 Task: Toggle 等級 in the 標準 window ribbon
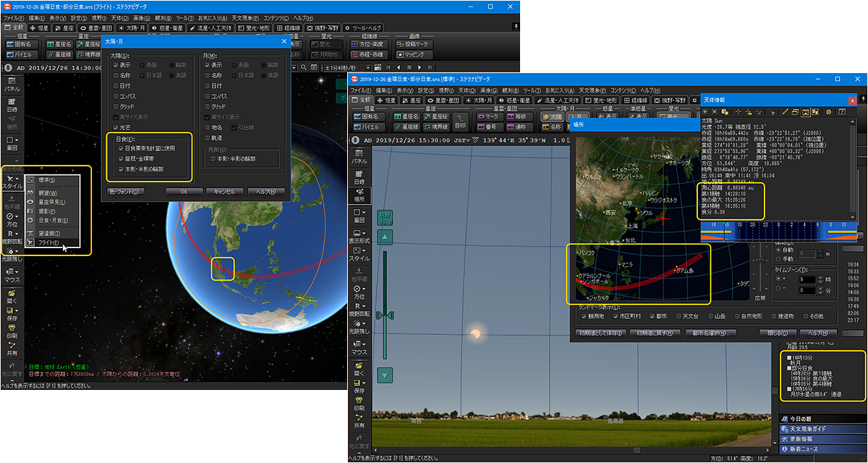click(x=519, y=116)
